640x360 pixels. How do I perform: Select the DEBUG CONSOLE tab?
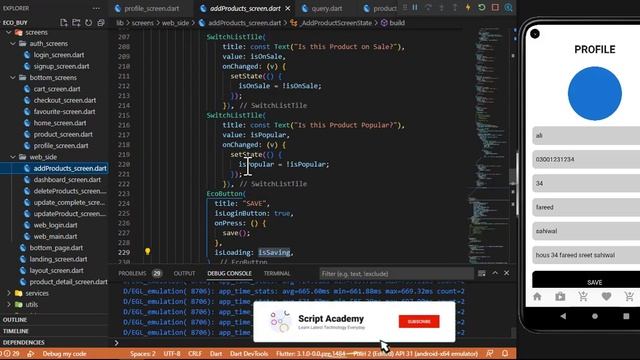(x=229, y=273)
